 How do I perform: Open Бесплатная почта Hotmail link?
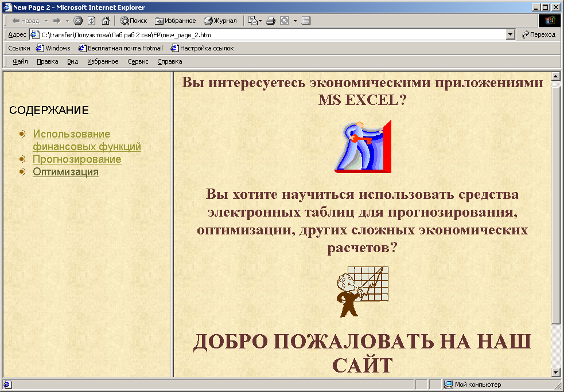pos(120,48)
